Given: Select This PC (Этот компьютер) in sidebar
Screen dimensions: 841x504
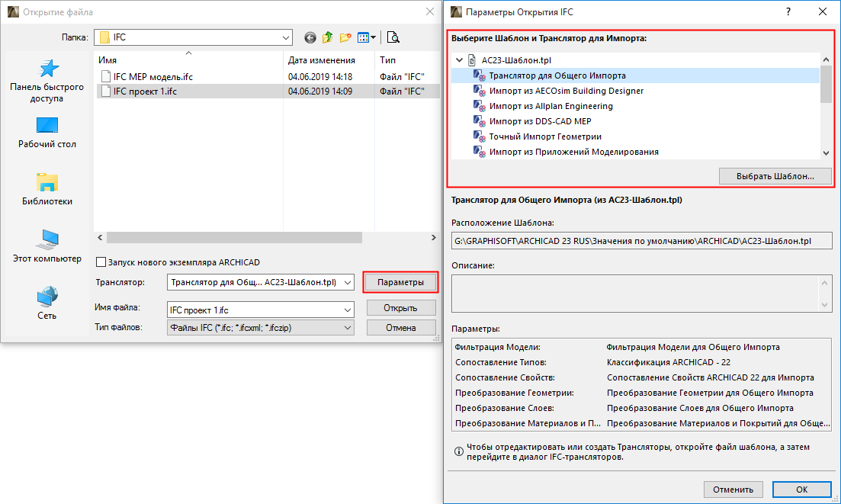Looking at the screenshot, I should pos(47,246).
